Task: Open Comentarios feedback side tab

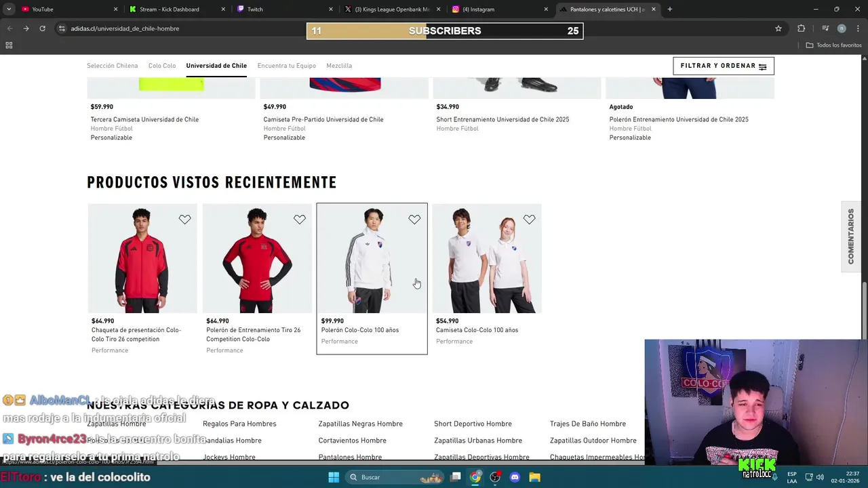Action: coord(851,237)
